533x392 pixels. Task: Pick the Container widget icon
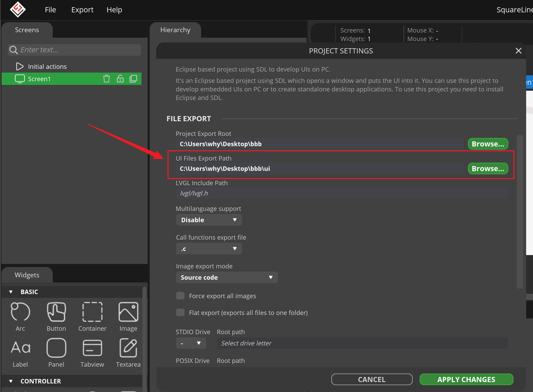92,312
